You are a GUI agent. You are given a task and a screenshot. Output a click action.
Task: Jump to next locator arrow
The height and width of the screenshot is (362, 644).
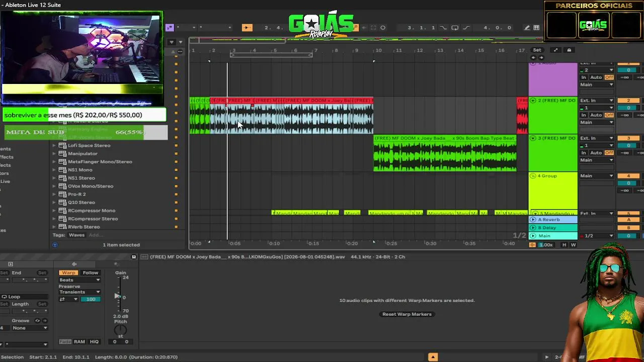[x=541, y=57]
